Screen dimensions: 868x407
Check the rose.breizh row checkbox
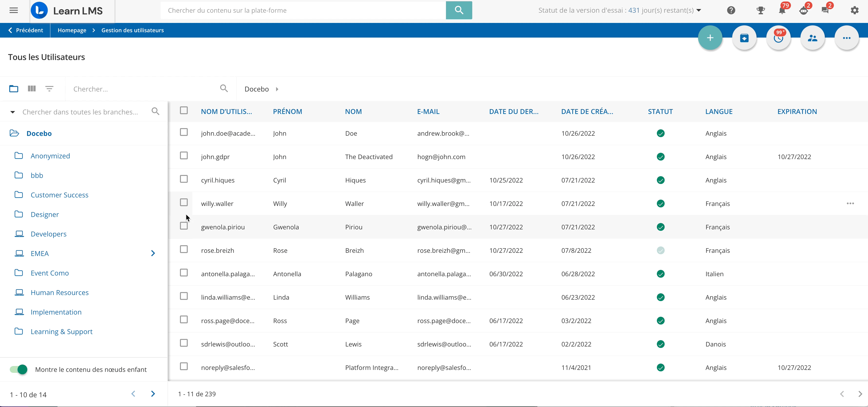[184, 249]
